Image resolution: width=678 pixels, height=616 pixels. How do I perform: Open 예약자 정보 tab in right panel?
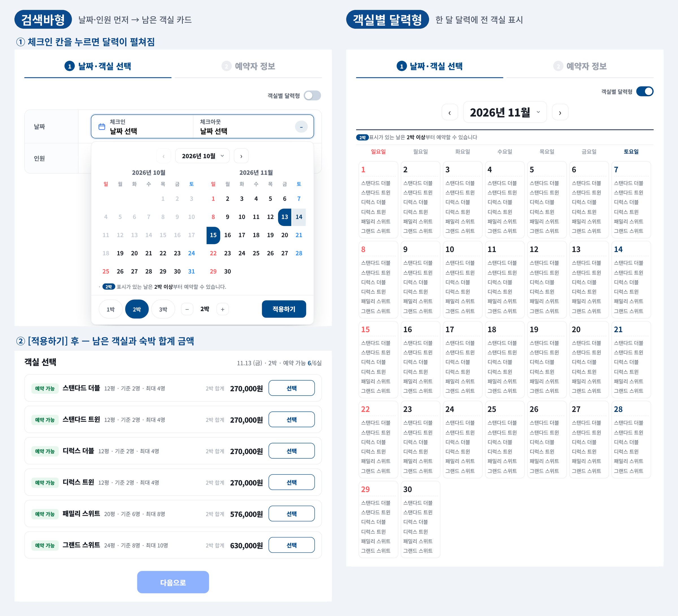(580, 66)
